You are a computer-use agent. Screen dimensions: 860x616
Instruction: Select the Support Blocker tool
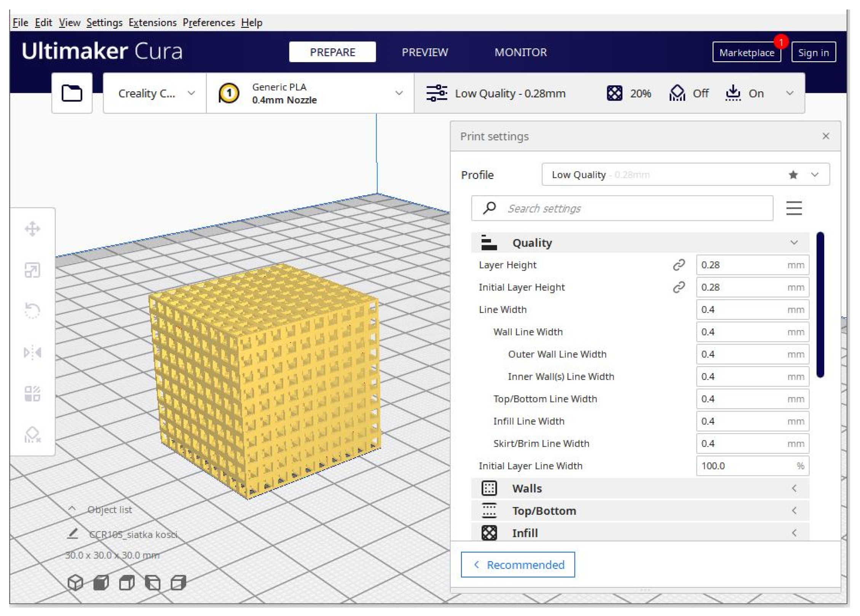click(x=32, y=434)
